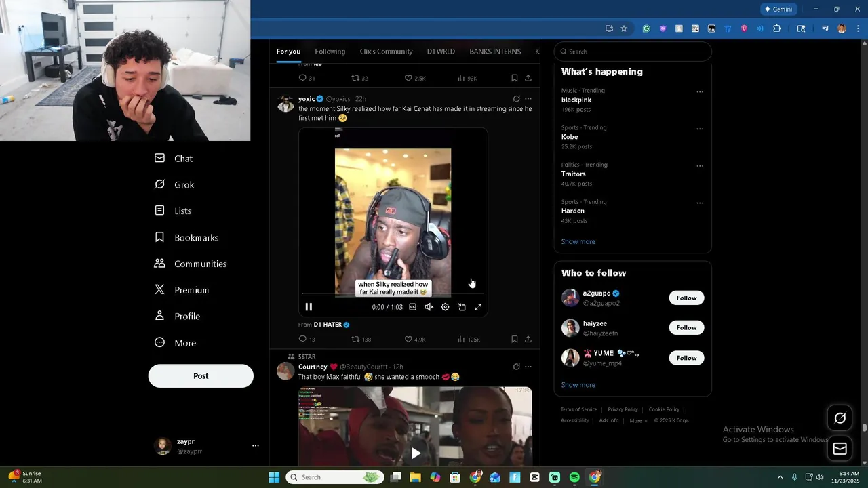Open the floating messages button
Viewport: 868px width, 488px height.
pos(840,449)
